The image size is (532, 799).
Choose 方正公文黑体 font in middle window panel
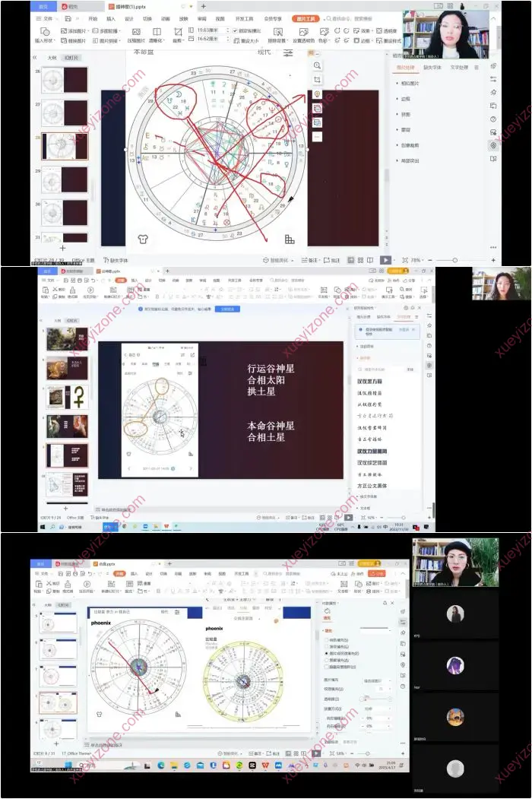(x=372, y=486)
